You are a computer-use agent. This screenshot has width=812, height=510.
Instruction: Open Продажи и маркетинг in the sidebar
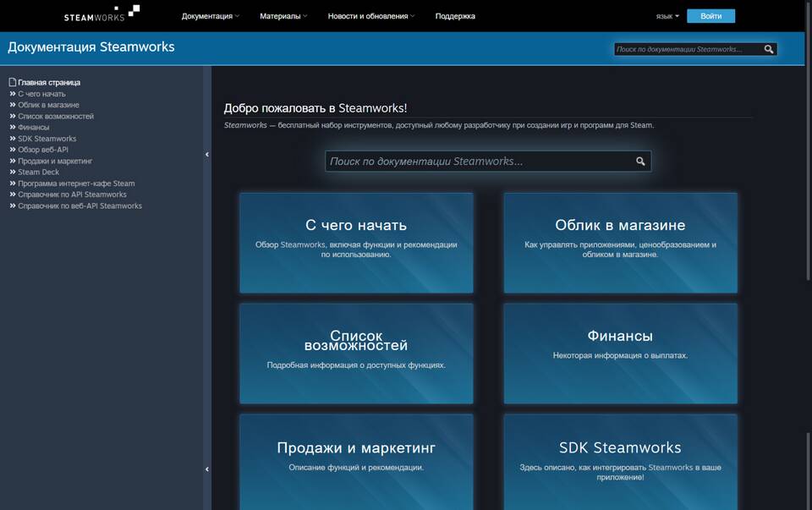click(55, 161)
